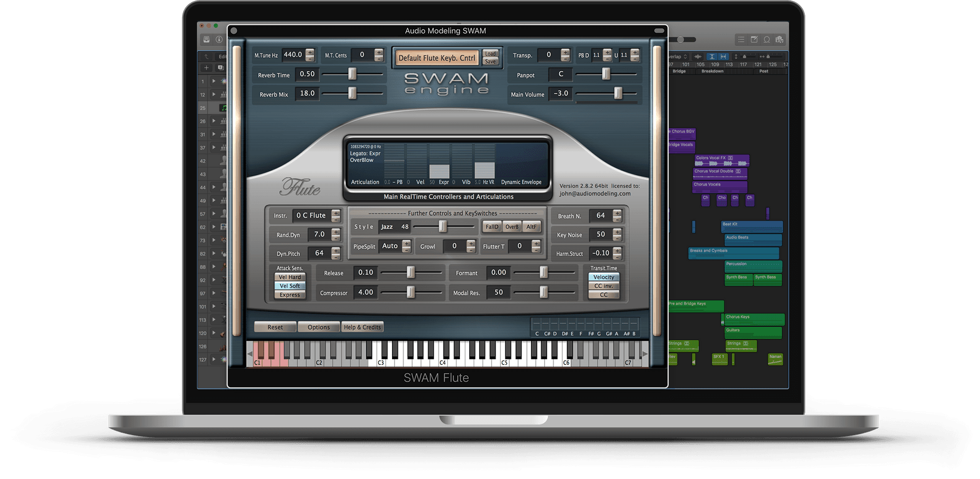Increase Breath N. with plus stepper

tap(617, 213)
